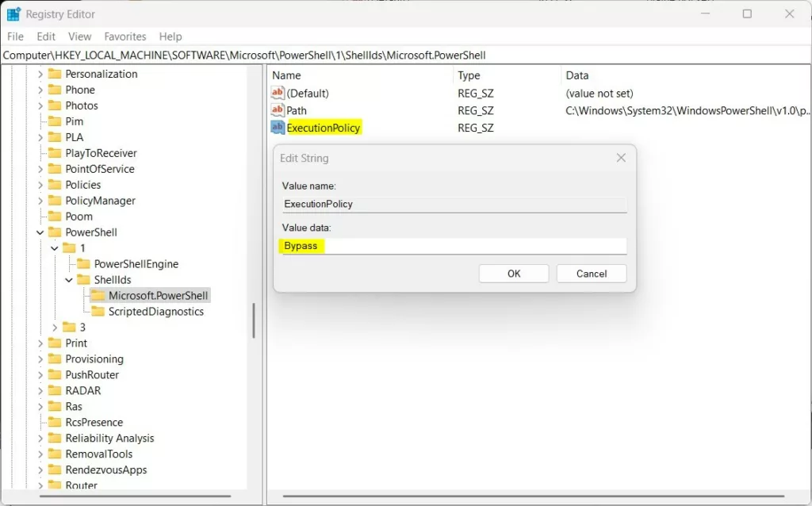Click the ab string icon next to Path

pos(277,110)
